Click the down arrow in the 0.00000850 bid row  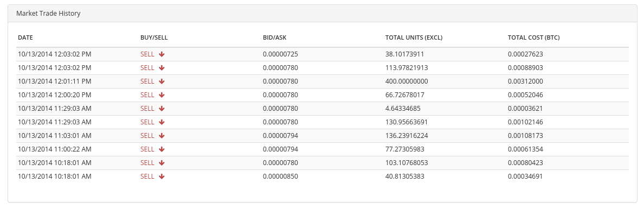pos(162,177)
